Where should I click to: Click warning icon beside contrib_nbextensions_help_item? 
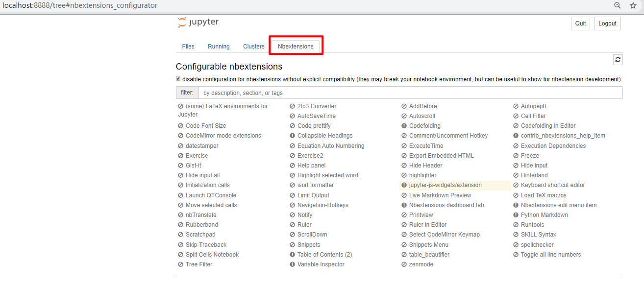pos(516,136)
